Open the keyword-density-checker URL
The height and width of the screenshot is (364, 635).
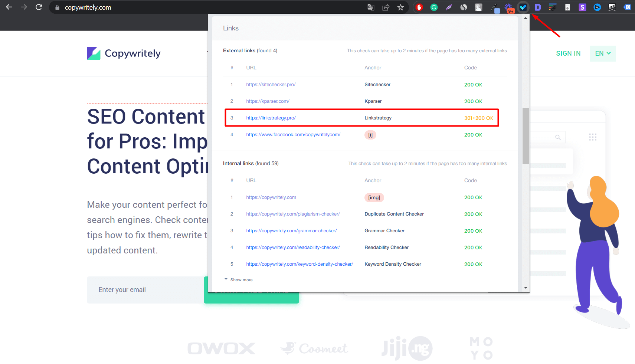pyautogui.click(x=300, y=264)
